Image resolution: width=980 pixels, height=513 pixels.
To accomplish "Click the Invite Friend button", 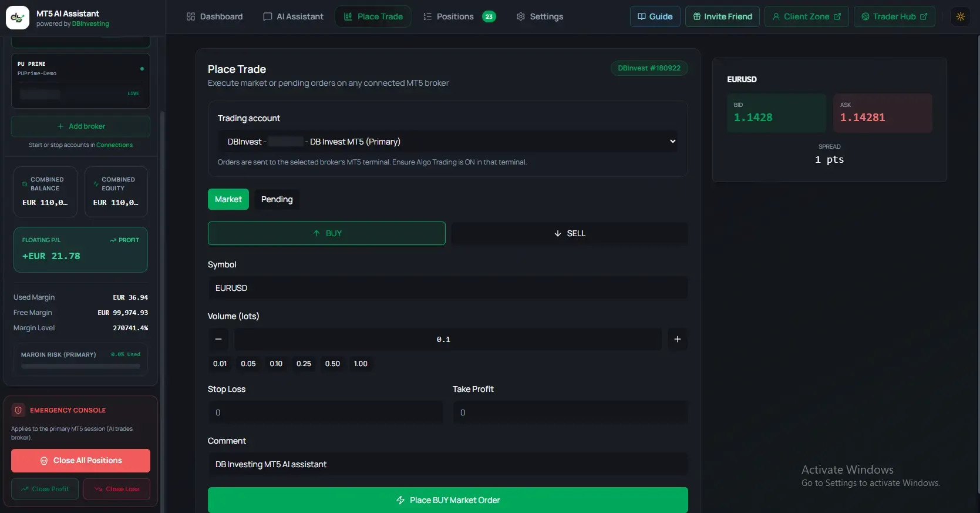I will click(x=722, y=16).
